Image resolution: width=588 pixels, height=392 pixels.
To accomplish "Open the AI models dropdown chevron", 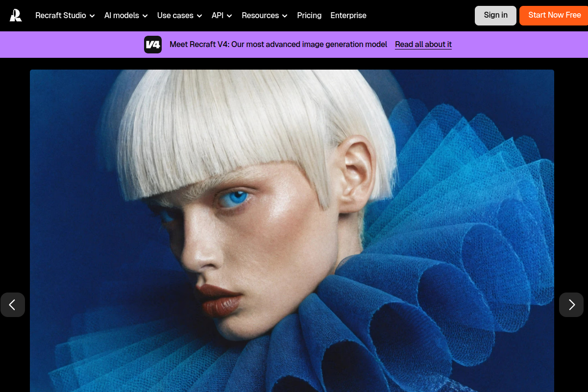I will 145,16.
